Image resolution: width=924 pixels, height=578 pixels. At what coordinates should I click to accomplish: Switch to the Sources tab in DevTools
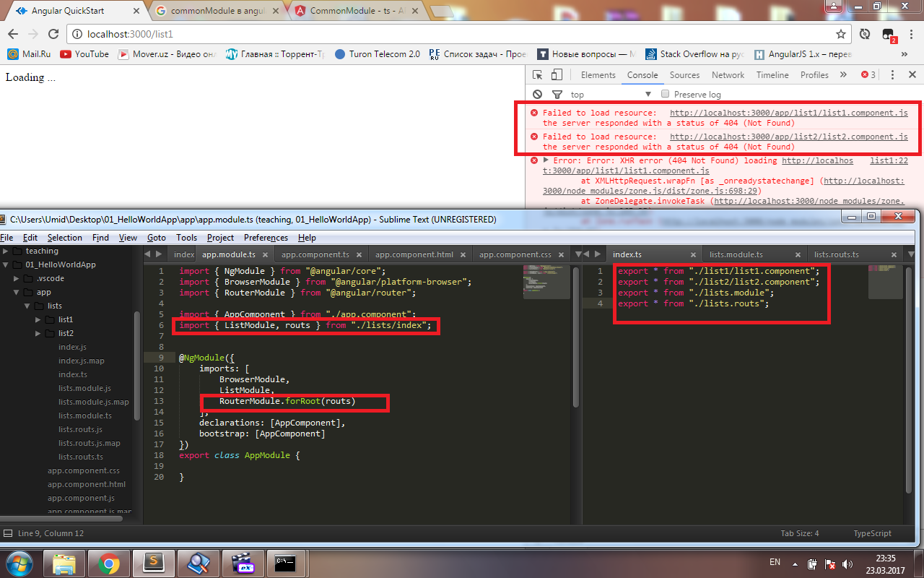coord(684,75)
